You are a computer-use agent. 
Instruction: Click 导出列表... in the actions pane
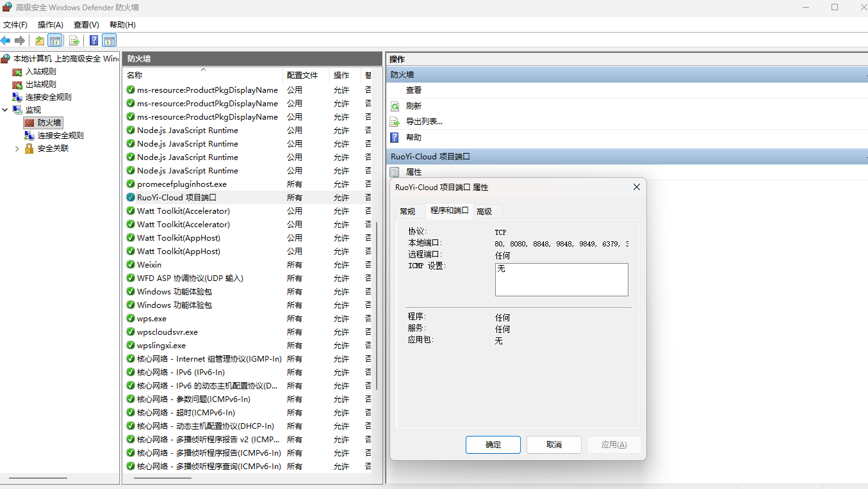click(424, 122)
